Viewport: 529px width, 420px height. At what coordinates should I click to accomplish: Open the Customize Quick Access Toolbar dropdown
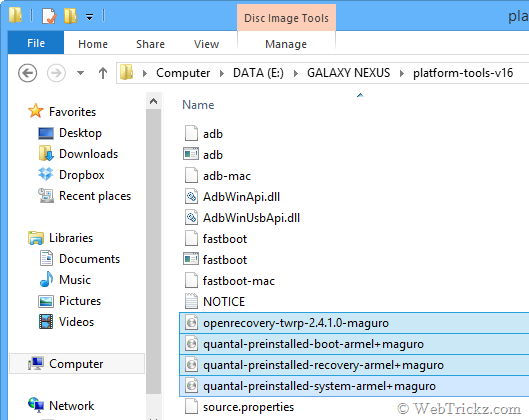89,17
